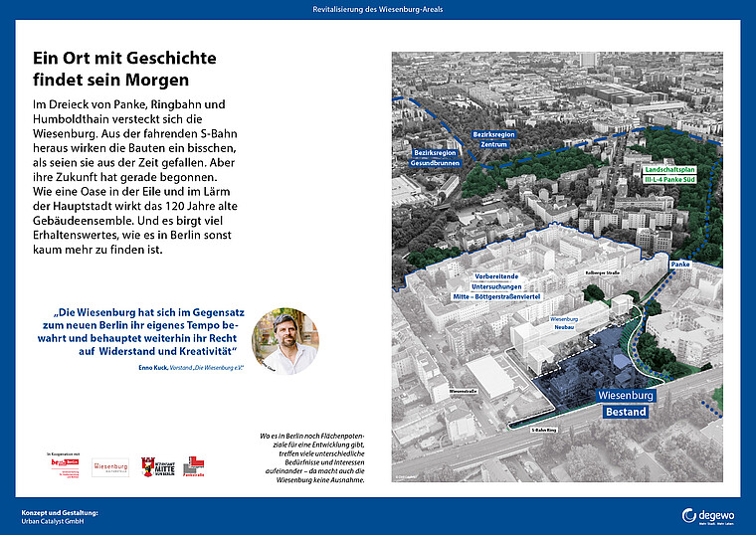The width and height of the screenshot is (756, 535).
Task: Click the "Bezirksregion Zentrum" map label
Action: pos(493,139)
